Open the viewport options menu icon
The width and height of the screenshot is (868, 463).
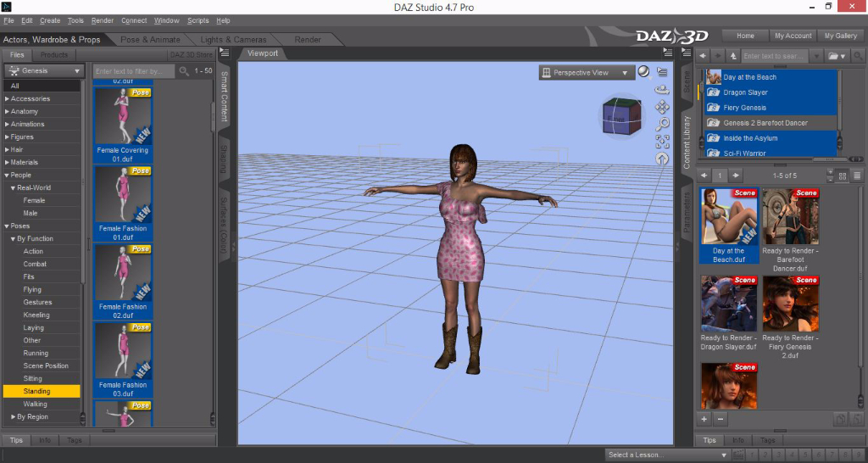pos(661,72)
